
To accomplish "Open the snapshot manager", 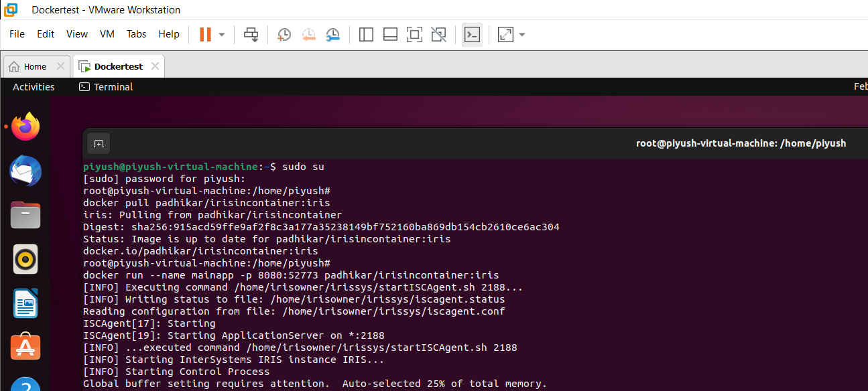I will click(332, 34).
